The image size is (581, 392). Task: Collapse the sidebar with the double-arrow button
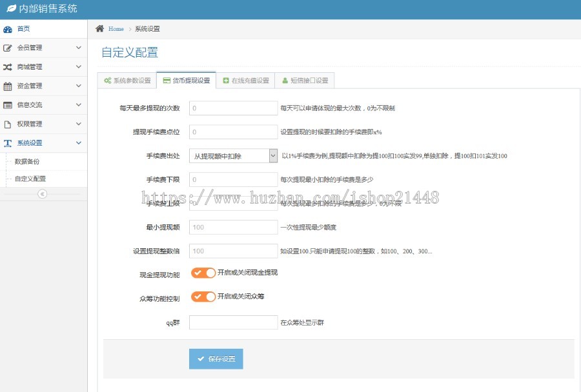pyautogui.click(x=42, y=193)
